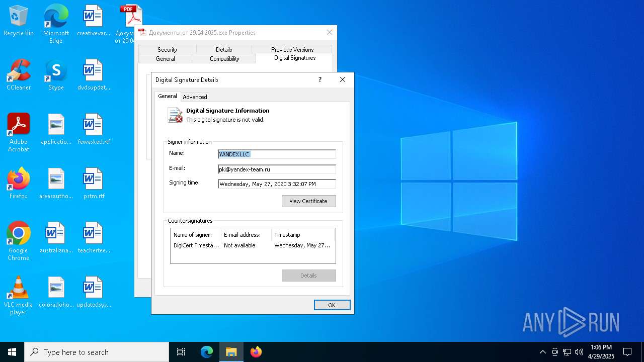Select the creativevar Word document icon
The width and height of the screenshot is (644, 362).
[x=93, y=21]
